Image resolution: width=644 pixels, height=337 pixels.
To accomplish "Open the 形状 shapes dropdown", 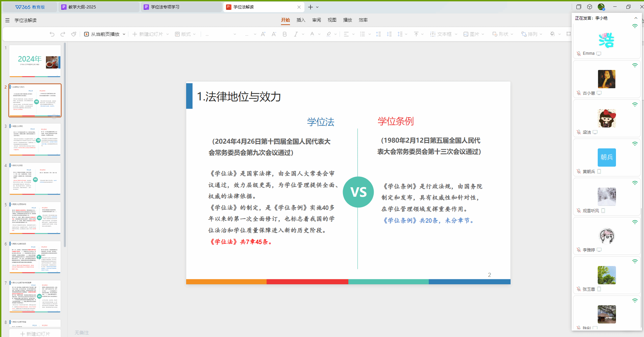I will tap(512, 34).
